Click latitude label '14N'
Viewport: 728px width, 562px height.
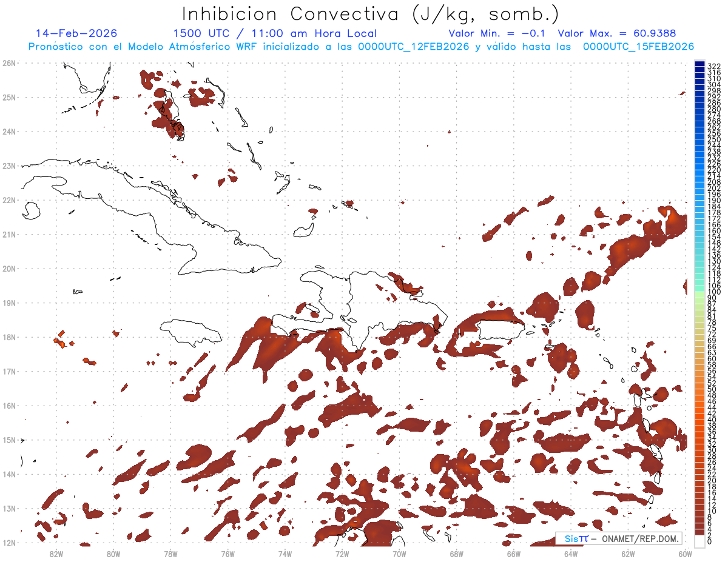click(x=9, y=474)
